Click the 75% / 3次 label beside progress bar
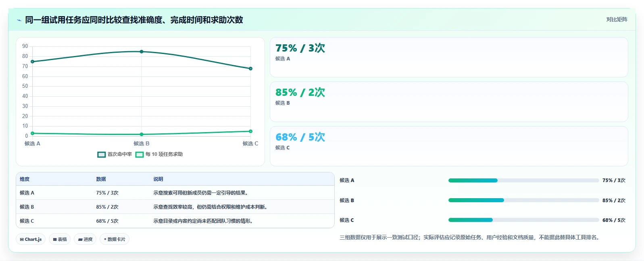The height and width of the screenshot is (261, 644). [x=614, y=180]
